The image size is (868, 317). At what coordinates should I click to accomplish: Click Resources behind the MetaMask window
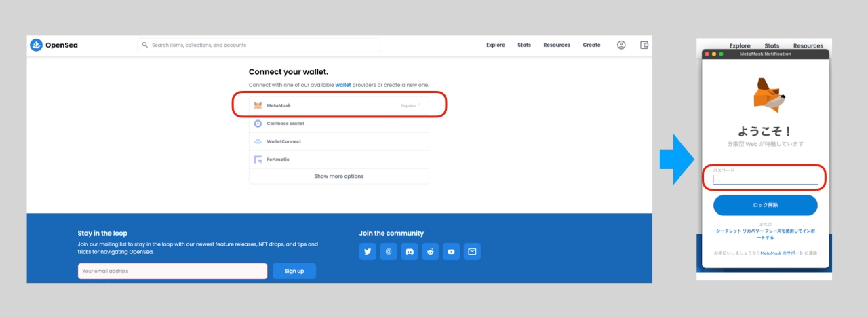pos(808,45)
